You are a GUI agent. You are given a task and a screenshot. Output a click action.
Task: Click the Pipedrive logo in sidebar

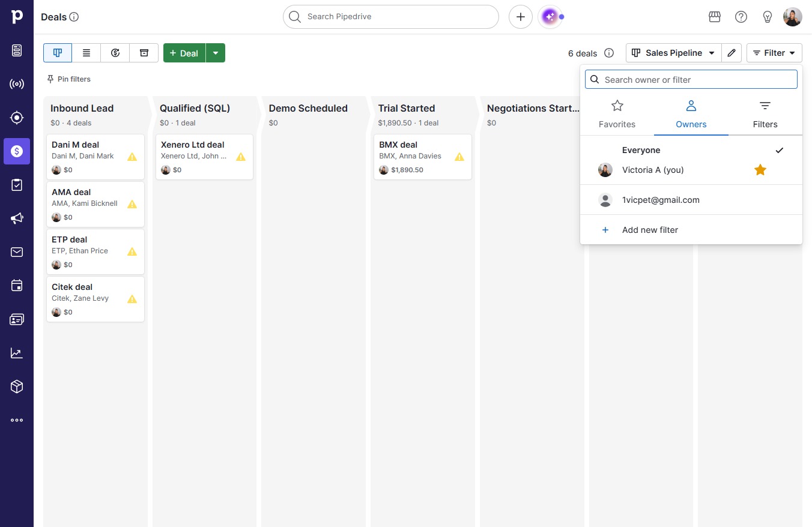coord(17,16)
